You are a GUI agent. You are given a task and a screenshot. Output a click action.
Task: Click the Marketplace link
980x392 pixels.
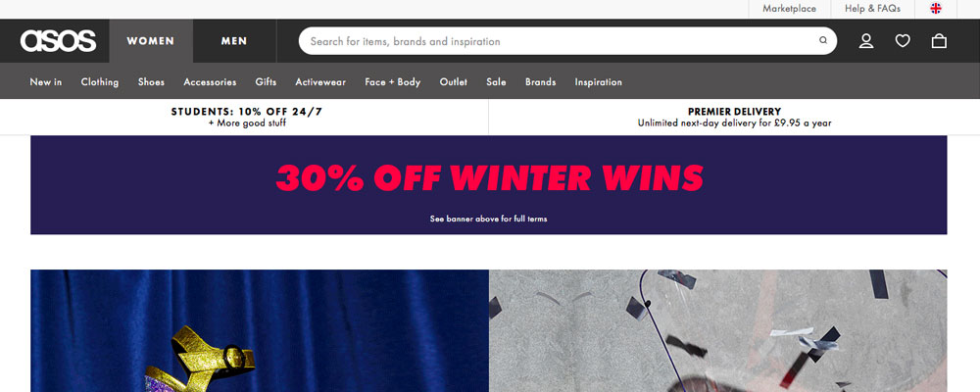(789, 9)
